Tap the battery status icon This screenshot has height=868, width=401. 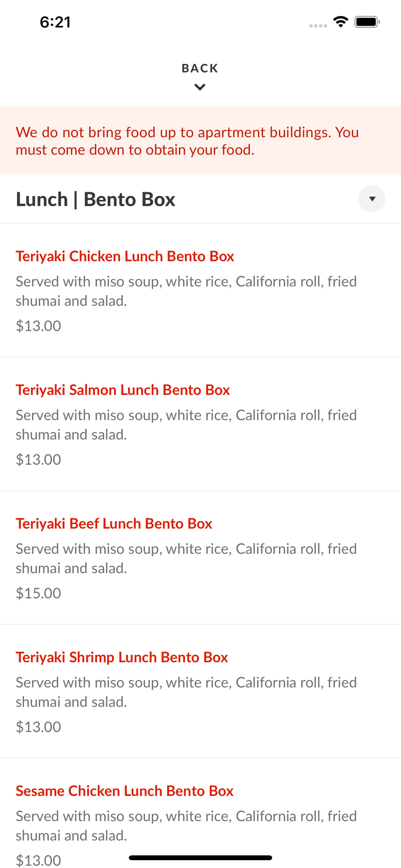(x=367, y=22)
